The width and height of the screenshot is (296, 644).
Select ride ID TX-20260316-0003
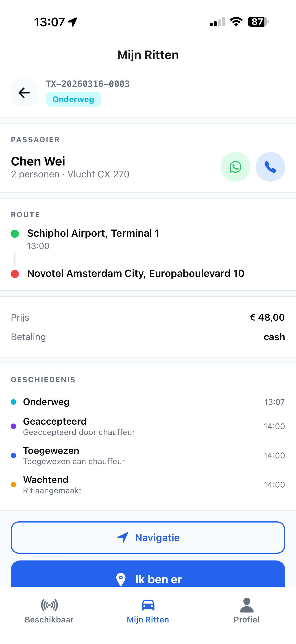[88, 84]
